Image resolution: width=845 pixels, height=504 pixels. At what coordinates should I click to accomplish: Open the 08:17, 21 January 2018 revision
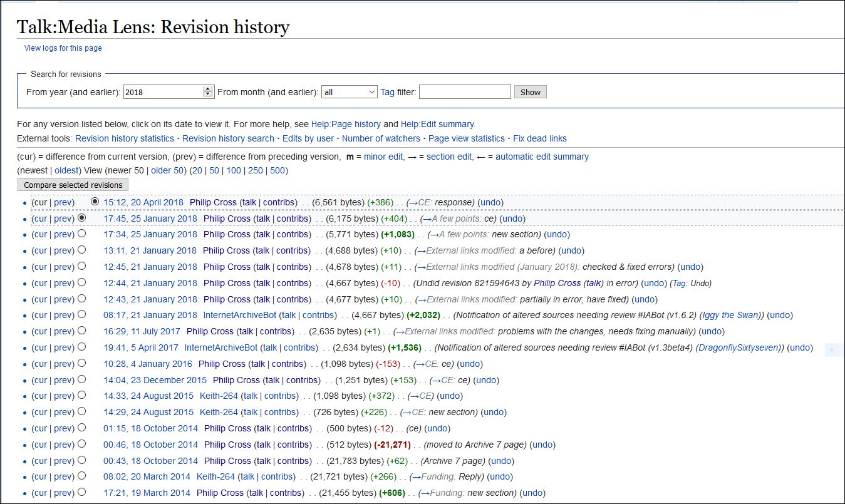[x=150, y=315]
